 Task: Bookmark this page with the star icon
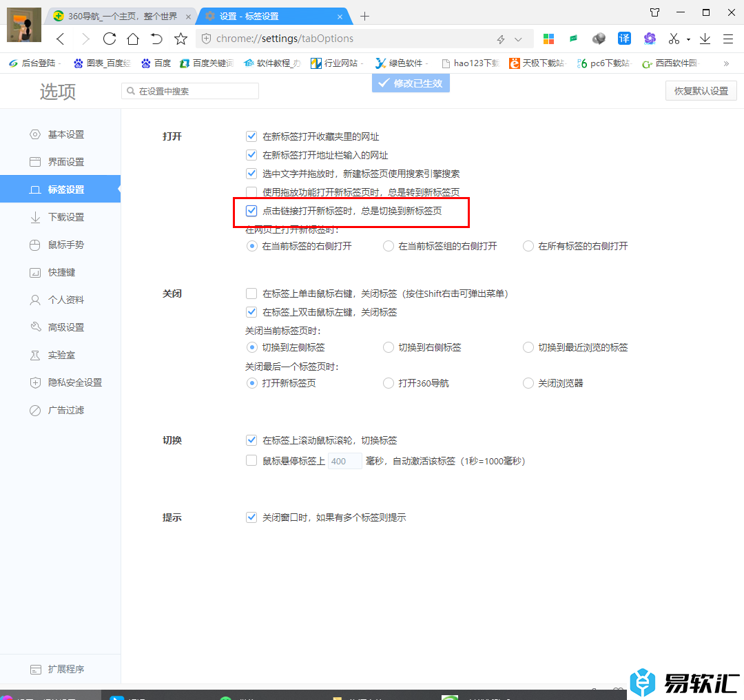point(180,39)
